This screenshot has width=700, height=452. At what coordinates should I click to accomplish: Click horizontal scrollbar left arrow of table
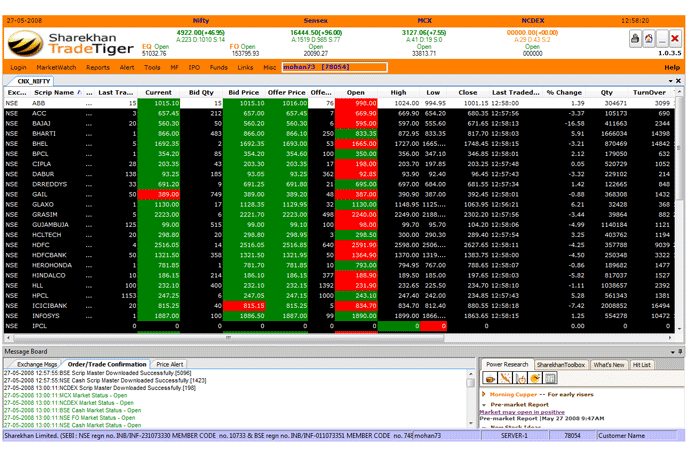pos(8,338)
